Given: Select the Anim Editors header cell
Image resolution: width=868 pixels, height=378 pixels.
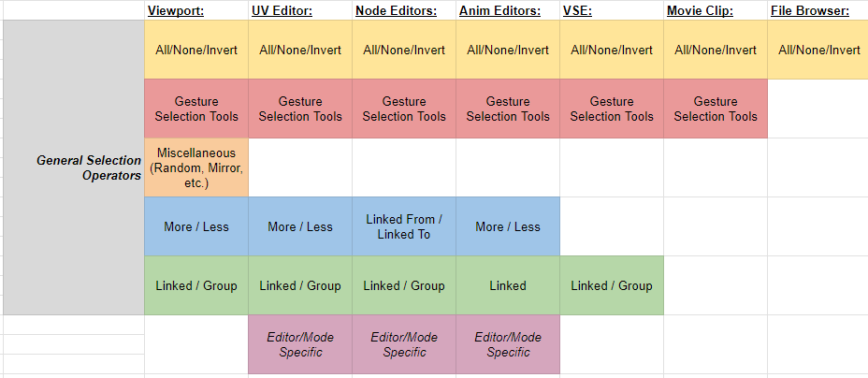Looking at the screenshot, I should coord(508,10).
